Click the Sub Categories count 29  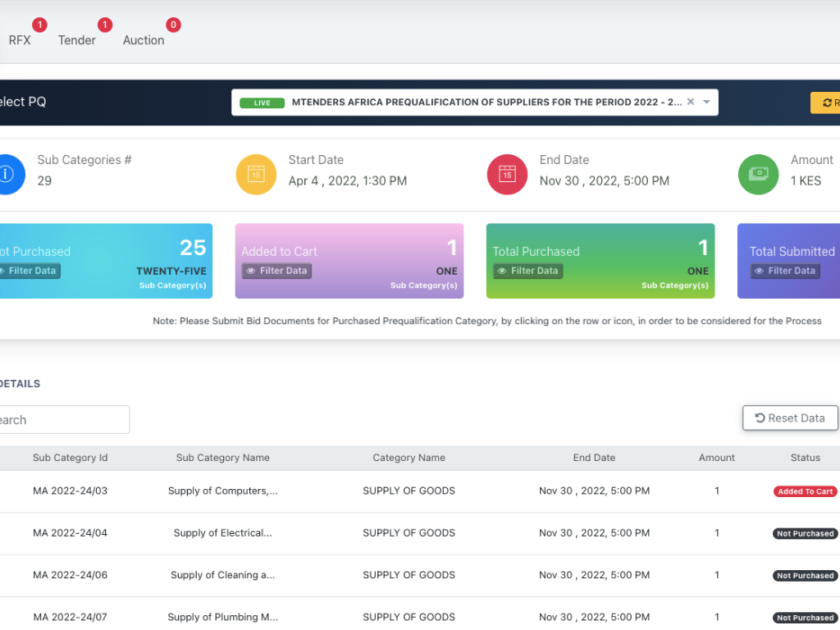tap(44, 181)
